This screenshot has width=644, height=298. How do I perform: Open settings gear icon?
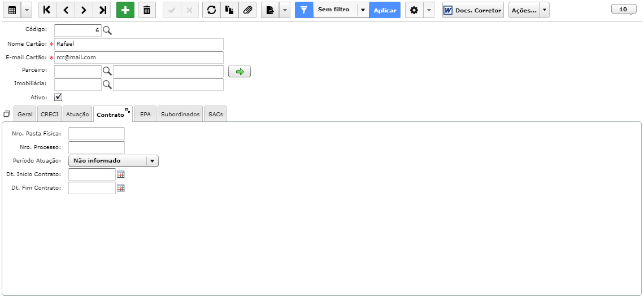(414, 10)
